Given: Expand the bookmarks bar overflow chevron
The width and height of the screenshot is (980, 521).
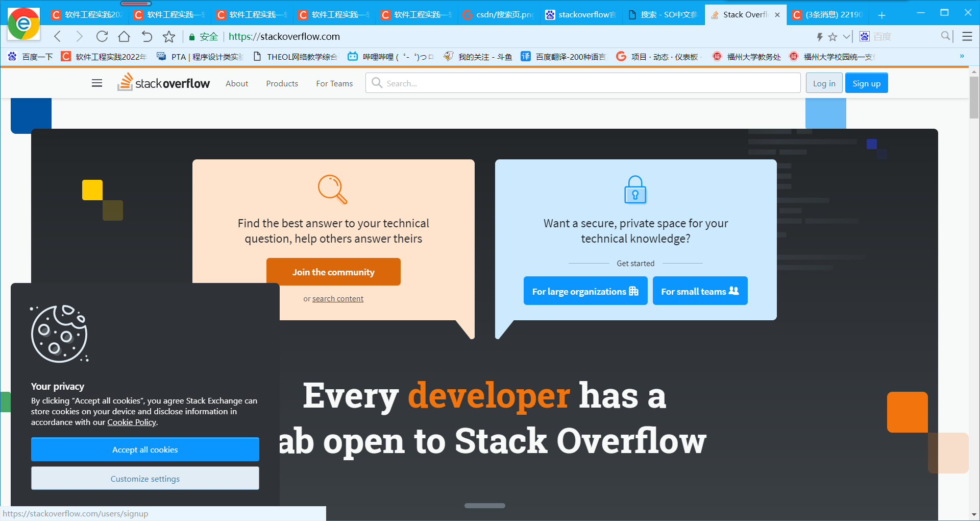Looking at the screenshot, I should (x=962, y=56).
